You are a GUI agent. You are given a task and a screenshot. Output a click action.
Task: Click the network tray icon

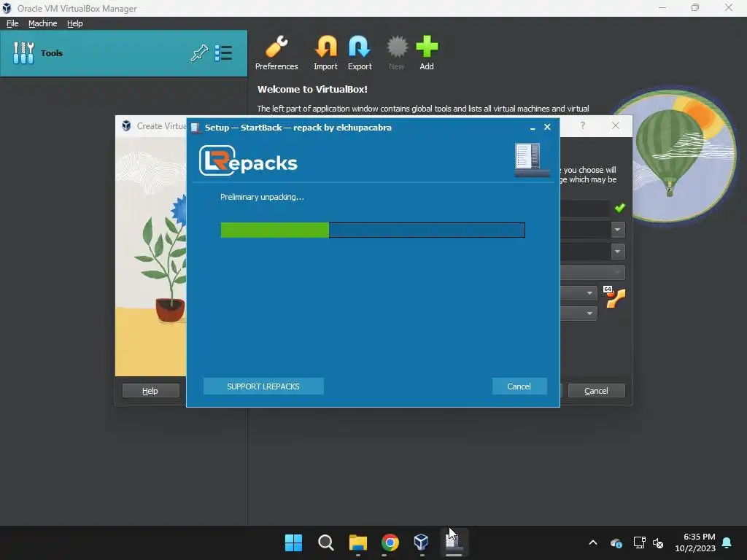coord(639,542)
